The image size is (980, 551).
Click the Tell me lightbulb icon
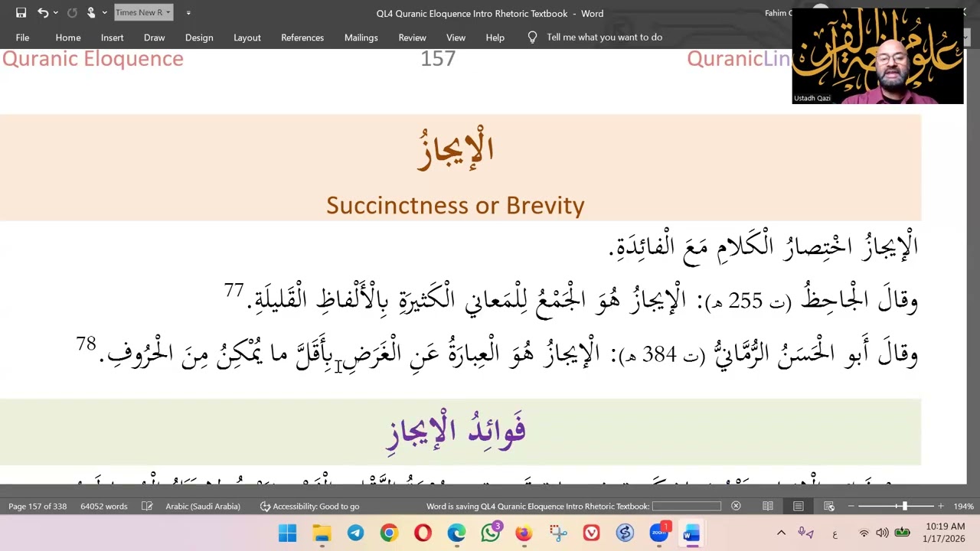coord(533,37)
